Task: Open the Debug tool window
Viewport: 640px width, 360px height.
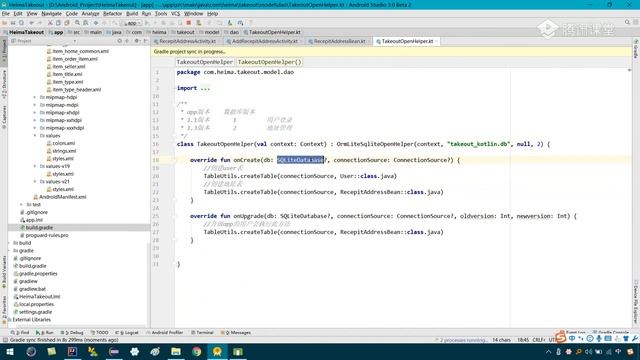Action: [x=72, y=333]
